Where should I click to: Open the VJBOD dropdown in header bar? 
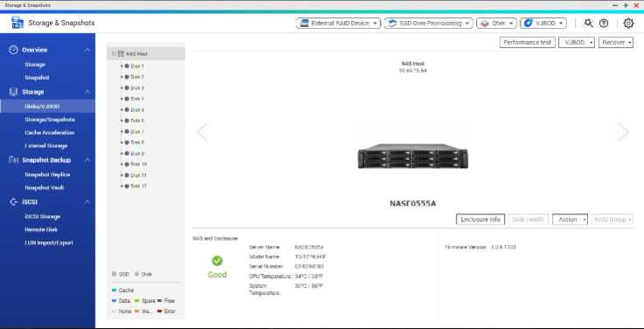543,24
